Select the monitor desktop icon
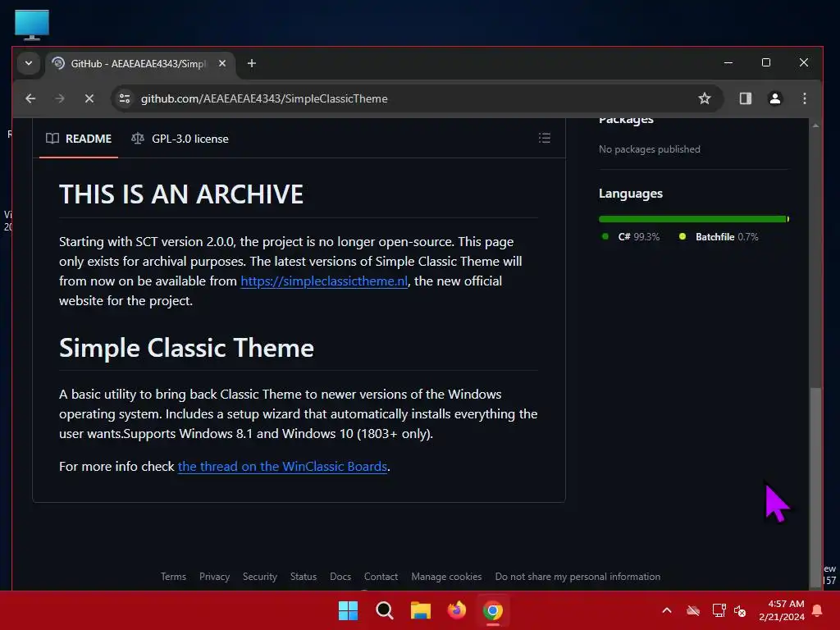Image resolution: width=840 pixels, height=630 pixels. [x=32, y=25]
